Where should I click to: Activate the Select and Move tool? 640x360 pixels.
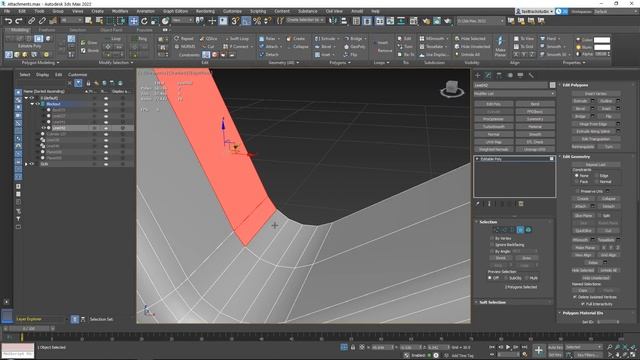(x=133, y=20)
